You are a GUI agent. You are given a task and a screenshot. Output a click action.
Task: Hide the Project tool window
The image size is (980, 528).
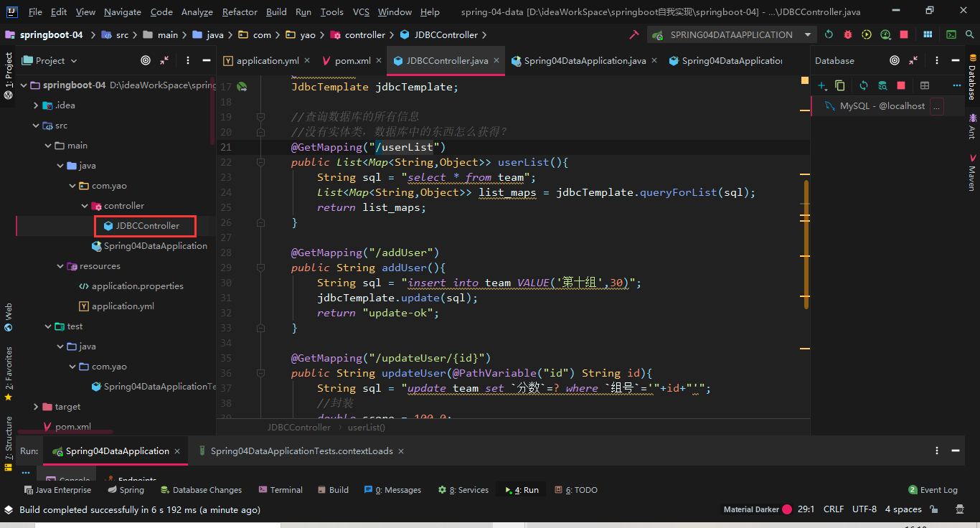point(206,61)
